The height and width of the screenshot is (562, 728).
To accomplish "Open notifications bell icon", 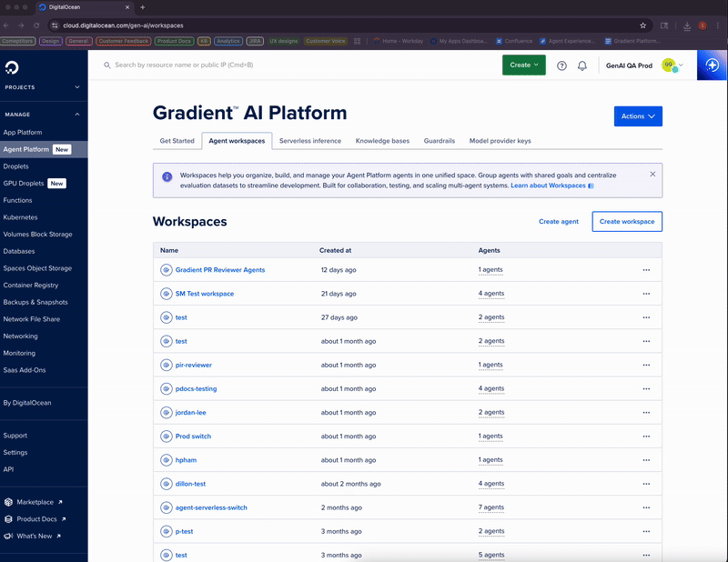I will (x=582, y=65).
